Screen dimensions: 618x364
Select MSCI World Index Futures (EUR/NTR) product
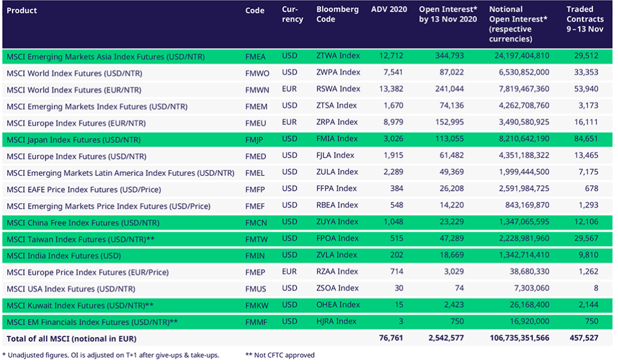click(74, 90)
